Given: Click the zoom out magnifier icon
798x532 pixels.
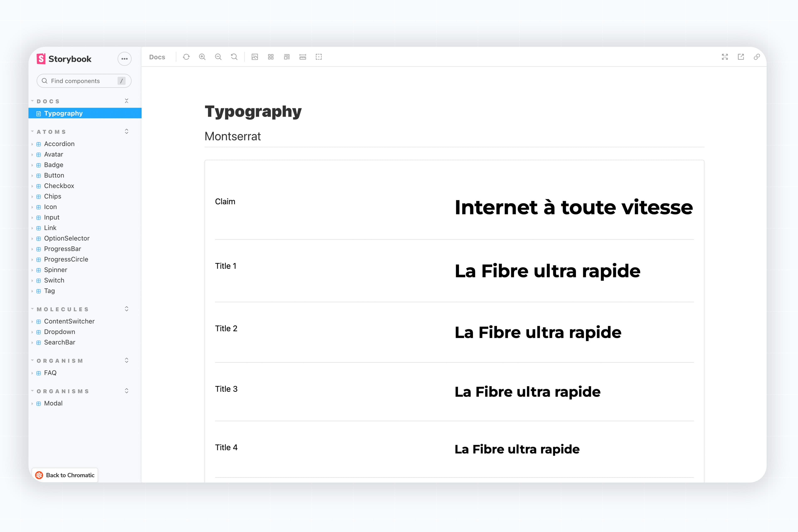Looking at the screenshot, I should (x=218, y=57).
